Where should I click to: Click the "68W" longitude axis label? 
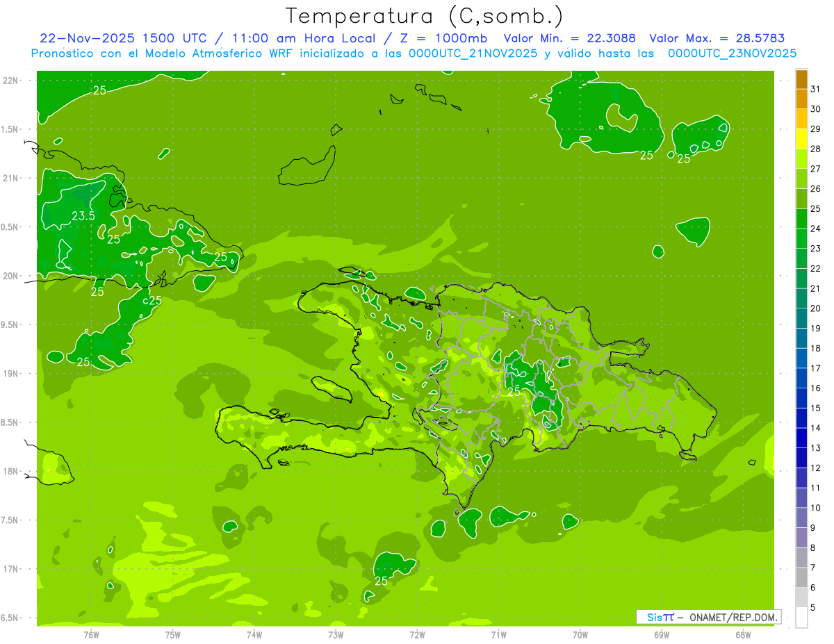coord(743,635)
